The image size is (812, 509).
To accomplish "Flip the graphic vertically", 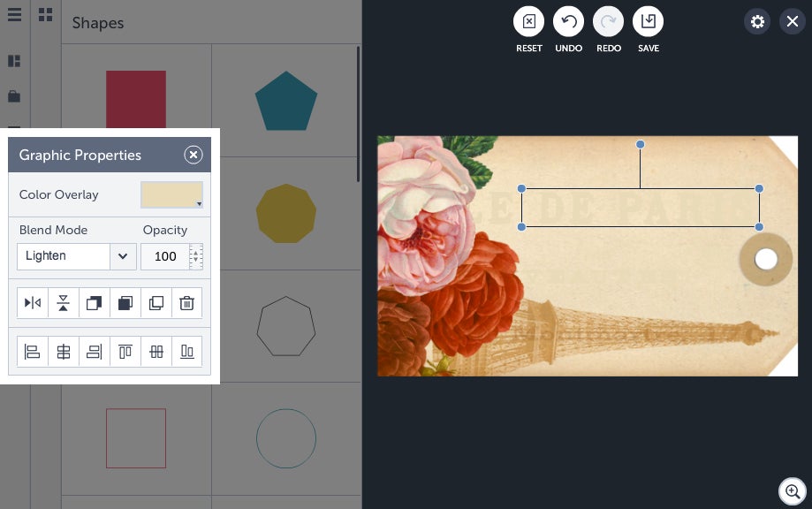I will [x=64, y=303].
